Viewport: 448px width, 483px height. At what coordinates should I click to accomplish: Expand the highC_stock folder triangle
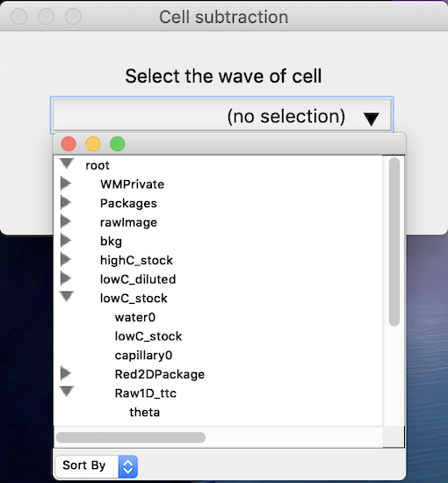click(66, 259)
